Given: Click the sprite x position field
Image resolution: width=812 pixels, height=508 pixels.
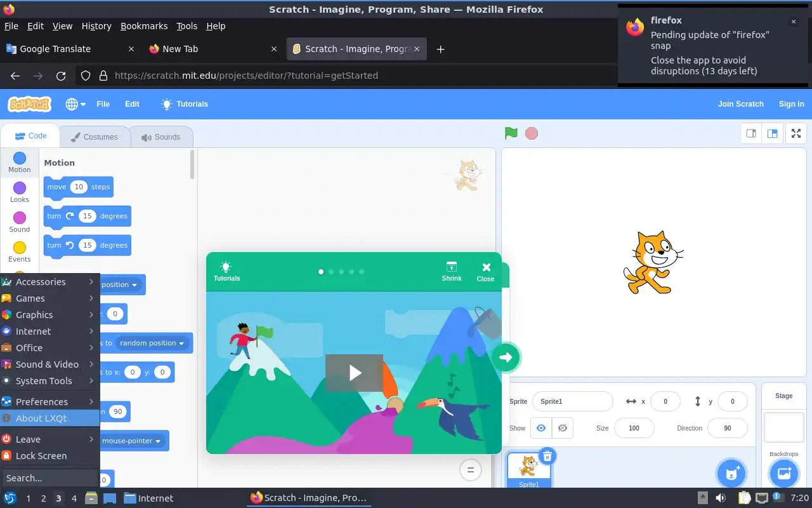Looking at the screenshot, I should (665, 401).
